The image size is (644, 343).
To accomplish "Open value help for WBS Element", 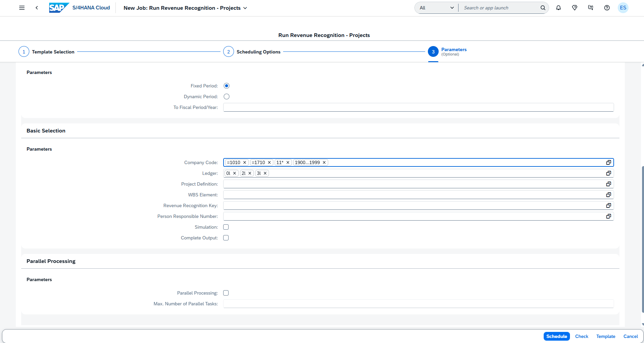I will (x=609, y=195).
